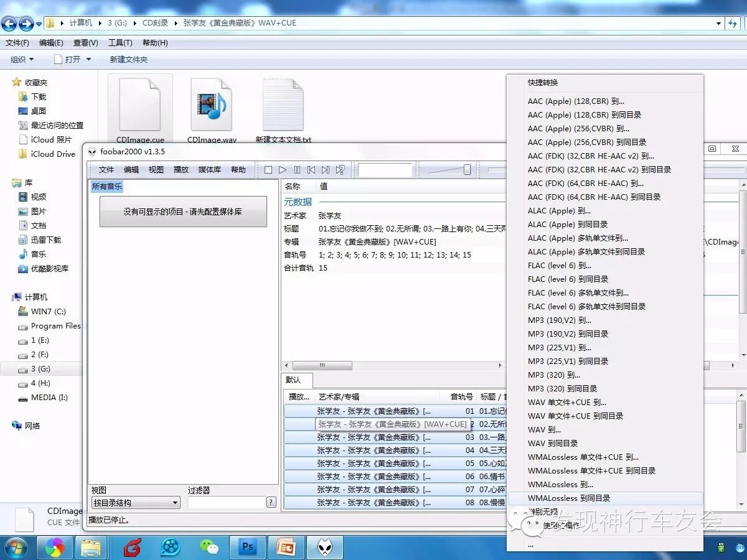Open foobar2000 文件 menu
The image size is (747, 560).
tap(106, 169)
